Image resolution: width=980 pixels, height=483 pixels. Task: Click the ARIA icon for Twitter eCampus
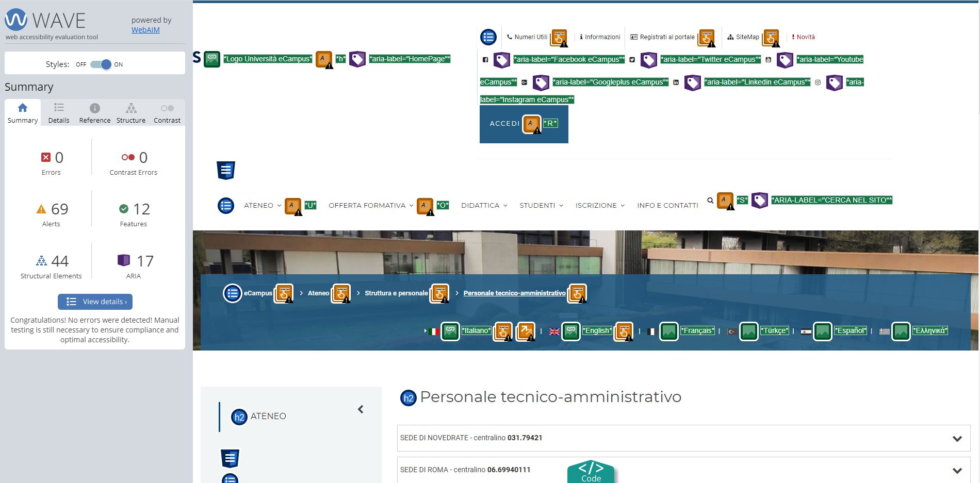point(649,60)
